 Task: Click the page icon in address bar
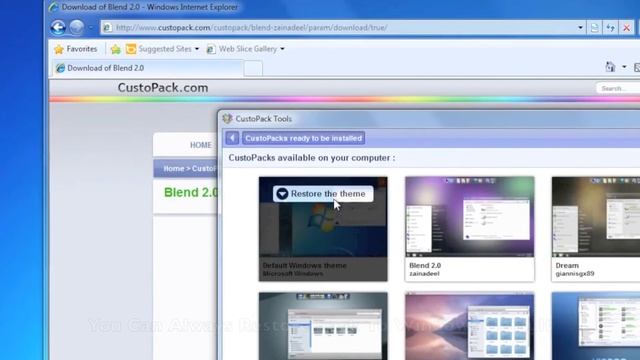pyautogui.click(x=107, y=28)
